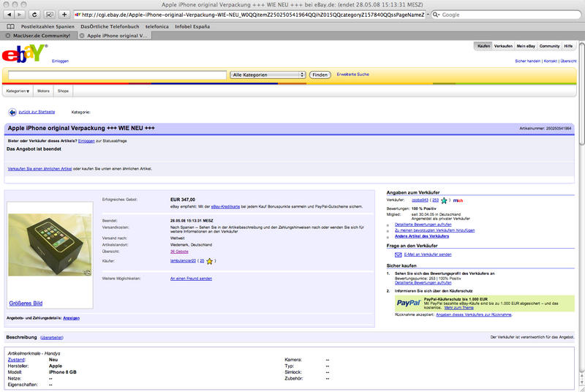Open Verkaufen Sie einen ähnlichen Artikel
The width and height of the screenshot is (585, 392).
tap(40, 169)
